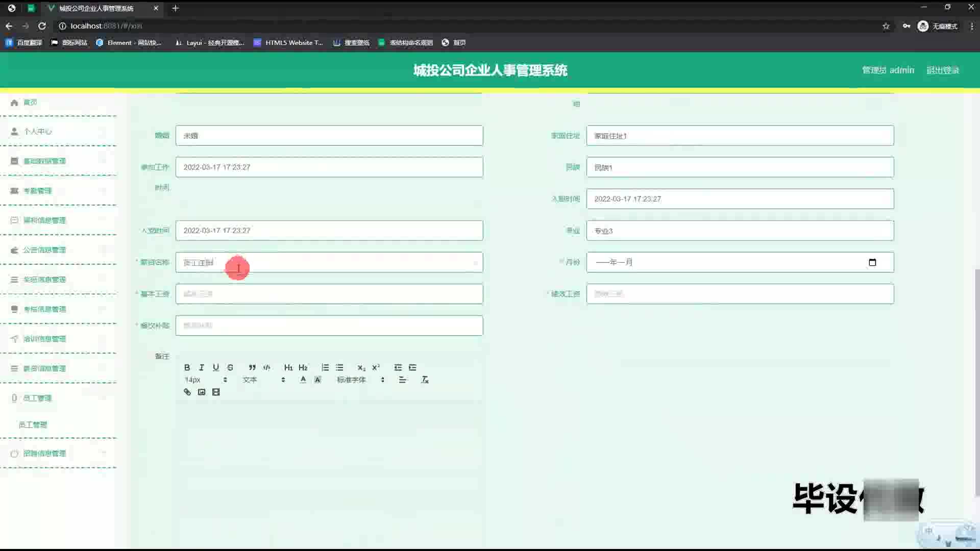This screenshot has height=551, width=980.
Task: Insert an image in the editor
Action: (202, 392)
